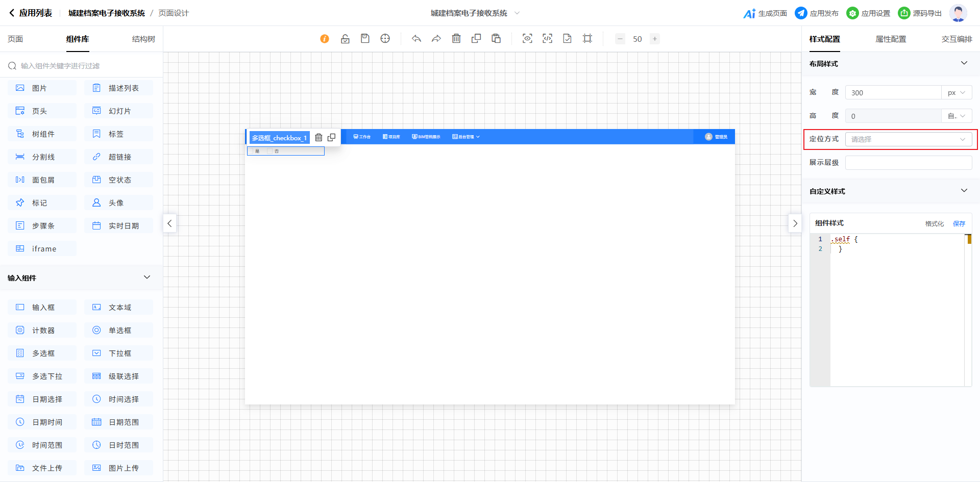Click the 应用发布 button

click(x=817, y=13)
